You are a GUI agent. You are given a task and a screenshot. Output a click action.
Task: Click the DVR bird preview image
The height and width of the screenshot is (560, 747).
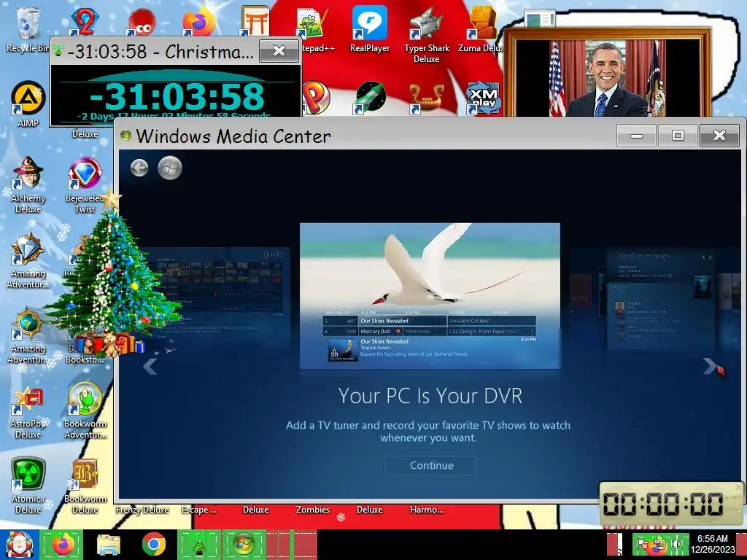pos(430,296)
